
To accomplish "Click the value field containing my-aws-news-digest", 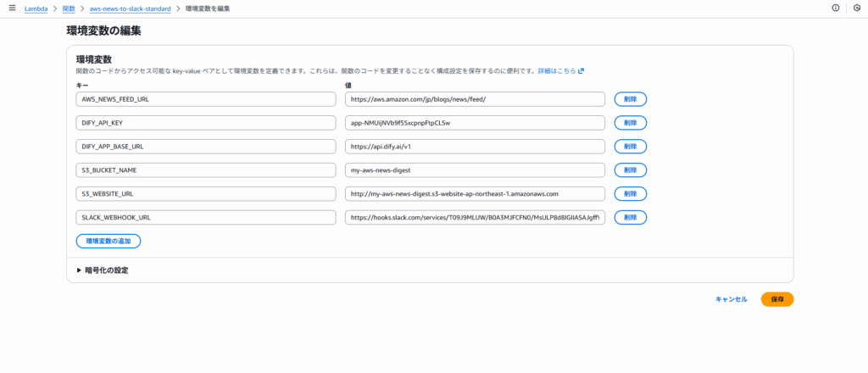I will (475, 170).
